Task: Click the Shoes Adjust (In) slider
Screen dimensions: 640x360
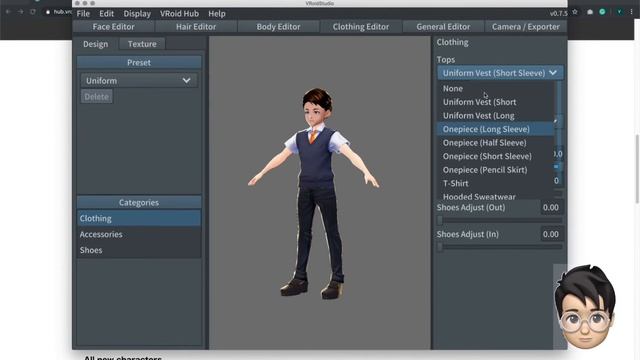Action: (500, 247)
